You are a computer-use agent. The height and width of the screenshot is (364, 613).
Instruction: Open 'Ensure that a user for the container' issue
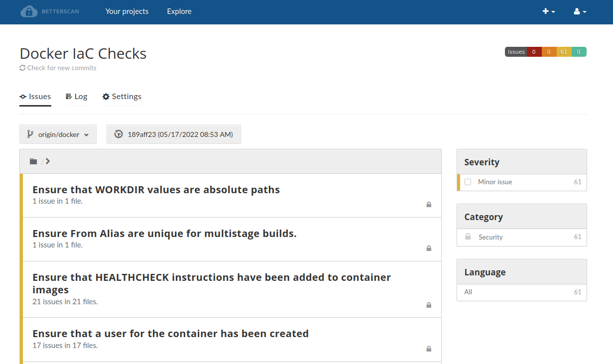pyautogui.click(x=170, y=334)
